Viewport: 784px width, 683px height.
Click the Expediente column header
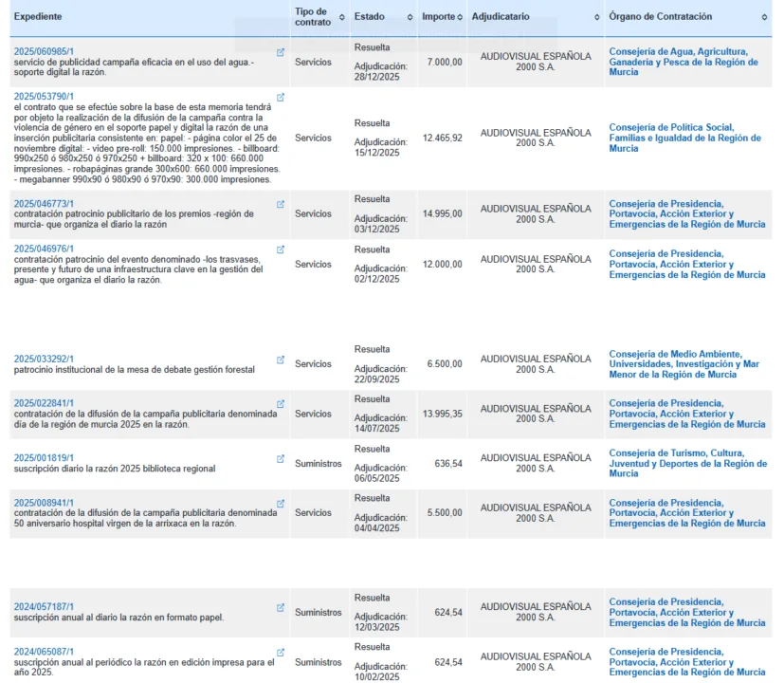[38, 17]
